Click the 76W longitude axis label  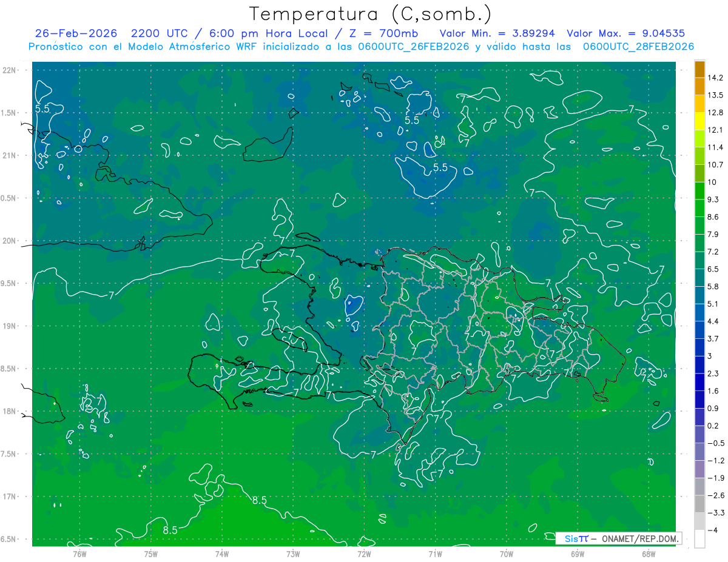(x=79, y=554)
